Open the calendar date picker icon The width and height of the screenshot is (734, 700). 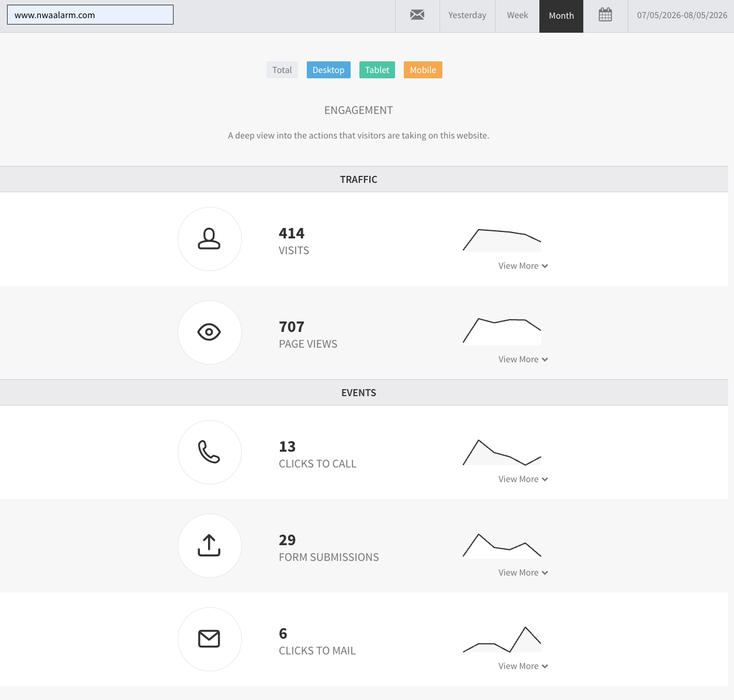tap(605, 15)
